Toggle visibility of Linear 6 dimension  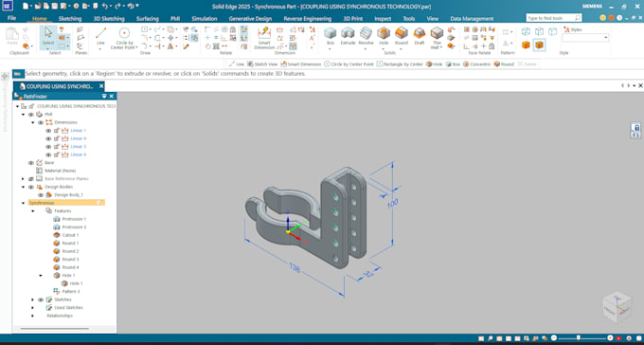tap(48, 154)
